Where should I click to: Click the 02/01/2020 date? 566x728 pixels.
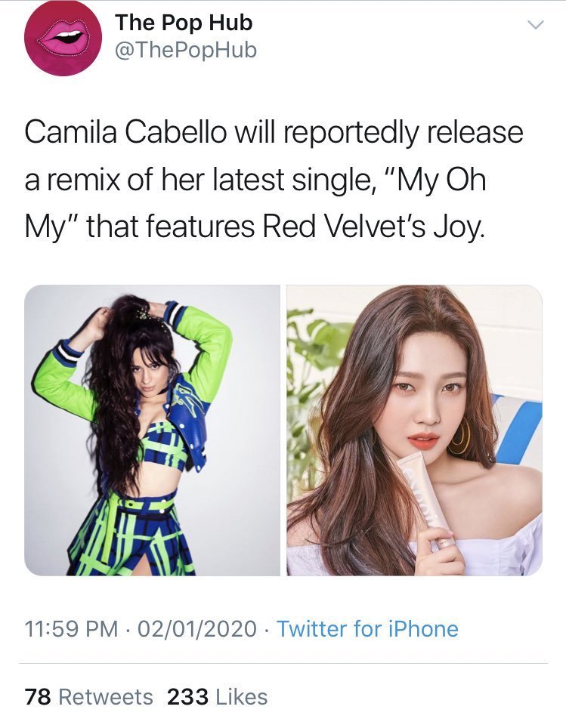(197, 629)
